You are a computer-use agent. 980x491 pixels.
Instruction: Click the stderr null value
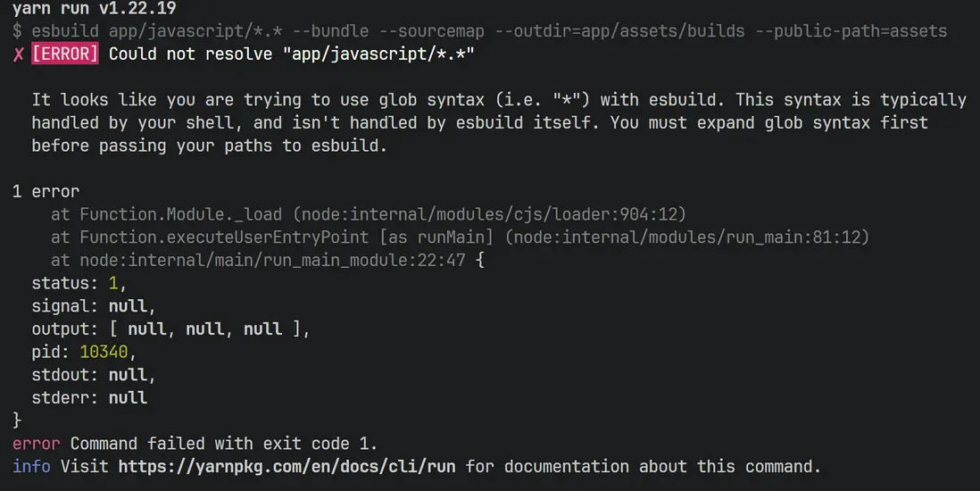click(x=128, y=398)
